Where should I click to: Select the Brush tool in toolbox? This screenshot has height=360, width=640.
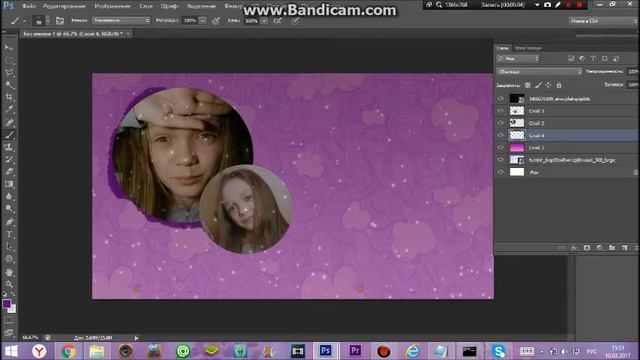click(9, 135)
